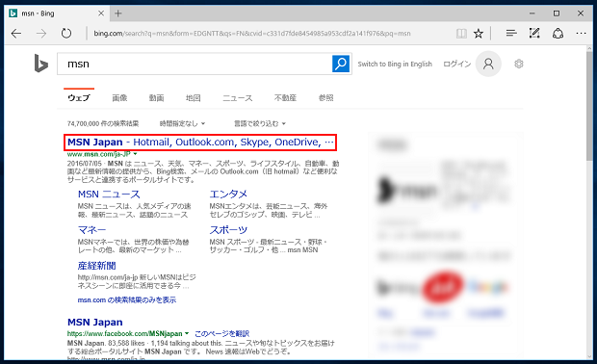Click the Bing logo beside the search box
The image size is (597, 364).
40,64
